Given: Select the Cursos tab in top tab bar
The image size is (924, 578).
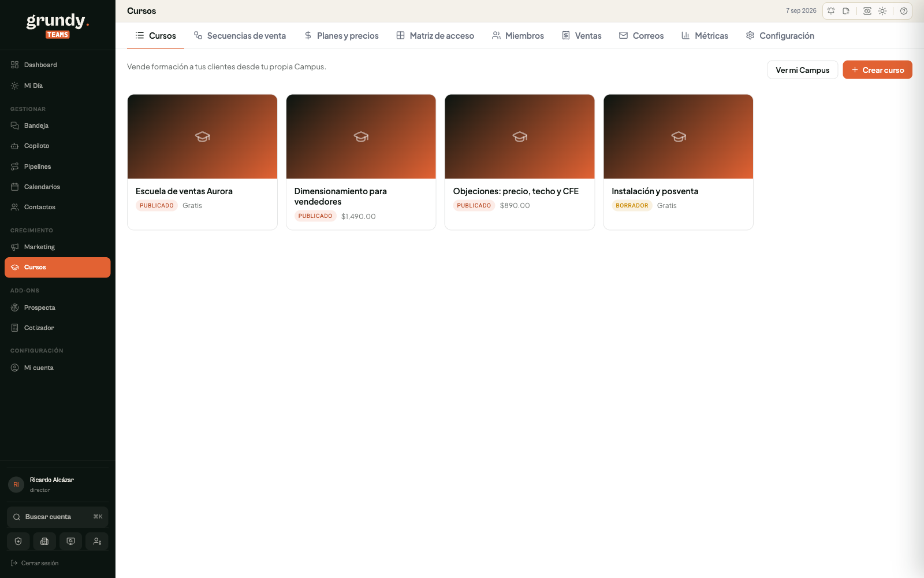Looking at the screenshot, I should pos(155,36).
